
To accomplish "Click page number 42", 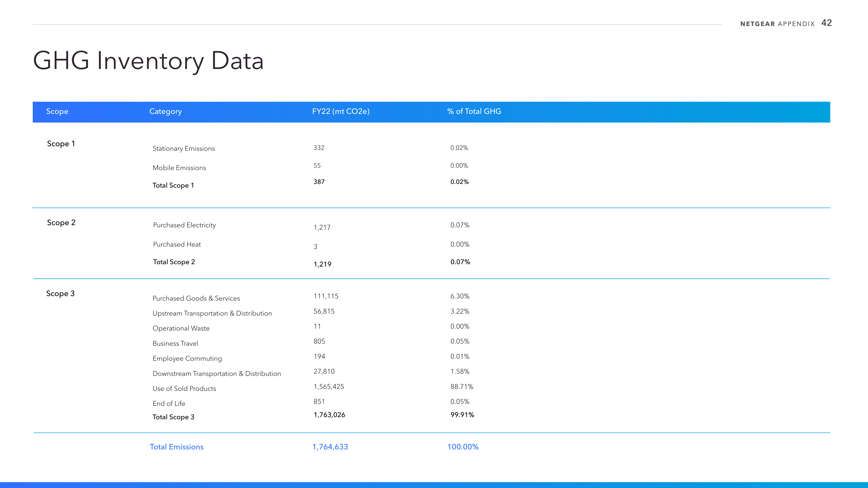I will (x=827, y=23).
